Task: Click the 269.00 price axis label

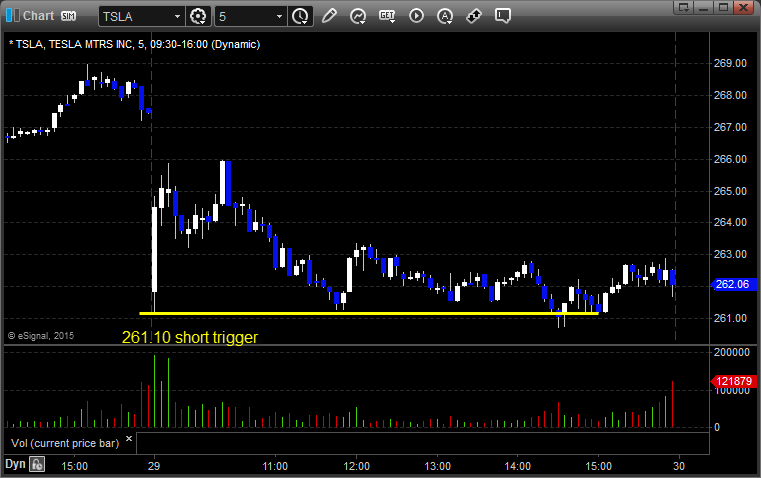Action: point(730,63)
